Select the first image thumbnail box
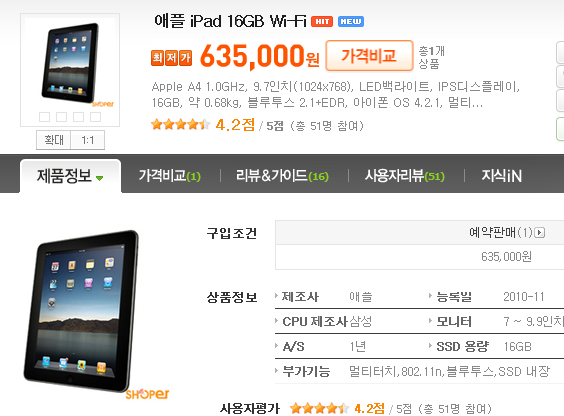The width and height of the screenshot is (564, 416). click(45, 117)
